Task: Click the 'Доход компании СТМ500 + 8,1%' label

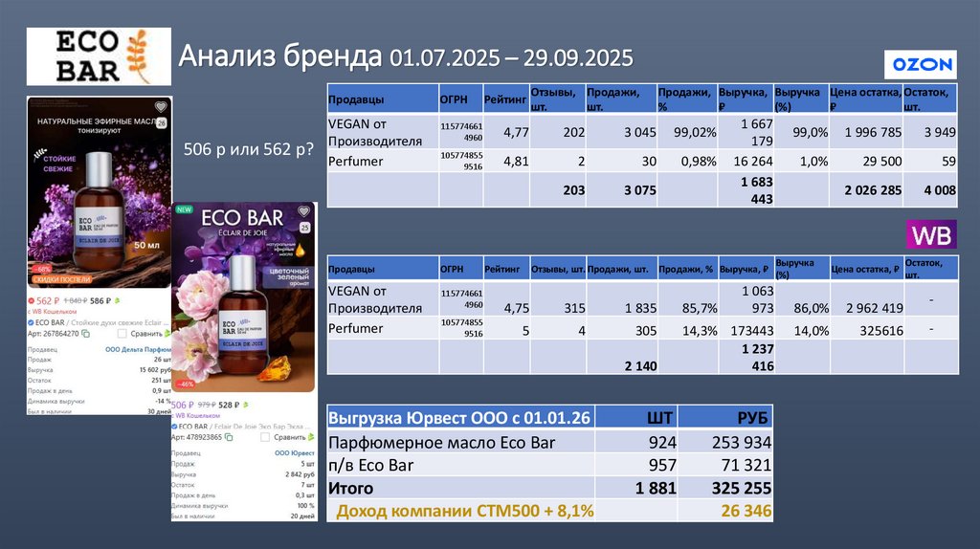Action: click(465, 511)
